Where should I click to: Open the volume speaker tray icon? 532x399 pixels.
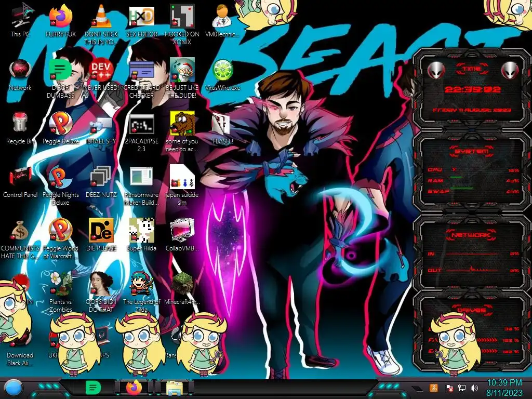474,388
